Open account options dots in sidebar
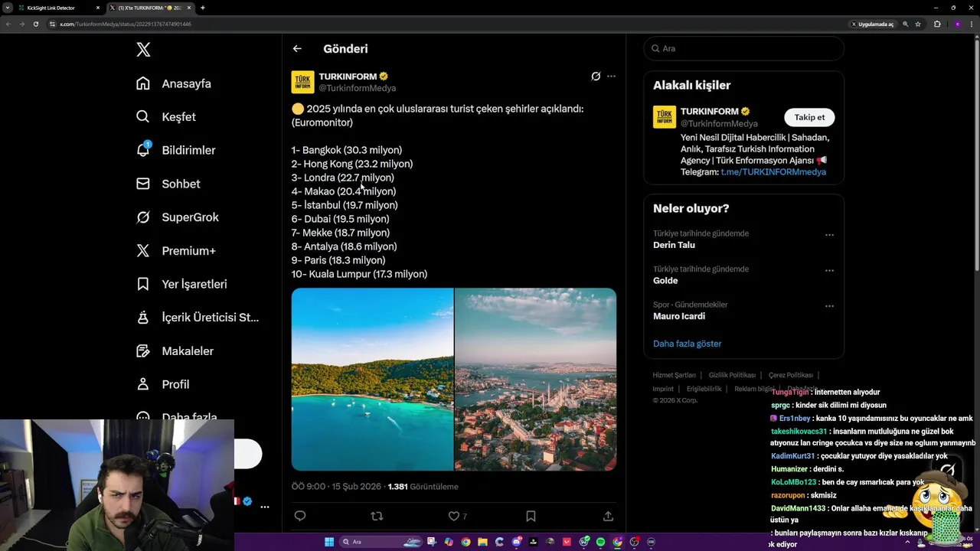This screenshot has height=551, width=980. coord(265,507)
